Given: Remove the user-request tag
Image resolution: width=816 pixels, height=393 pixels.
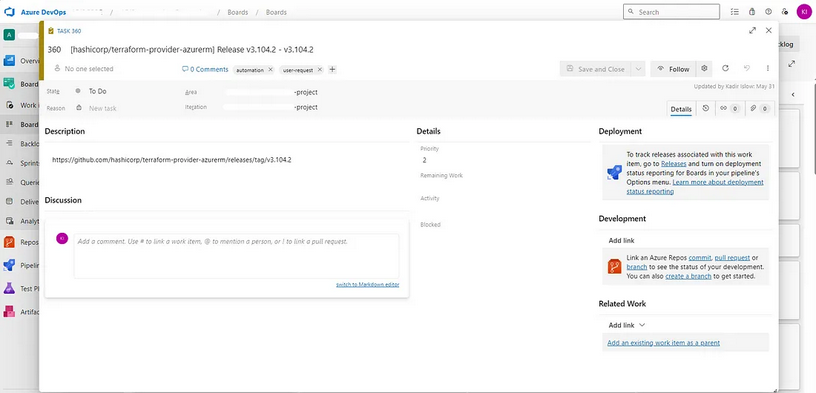Looking at the screenshot, I should 320,69.
